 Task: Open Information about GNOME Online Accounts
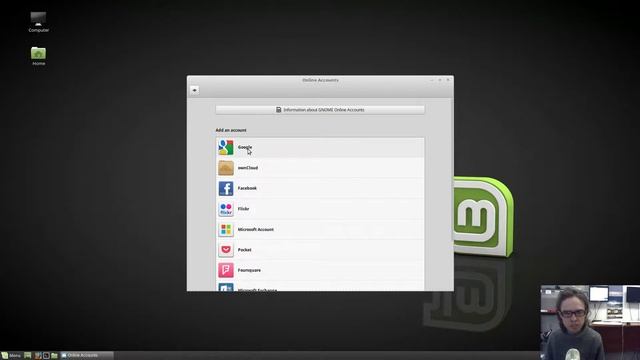tap(320, 110)
